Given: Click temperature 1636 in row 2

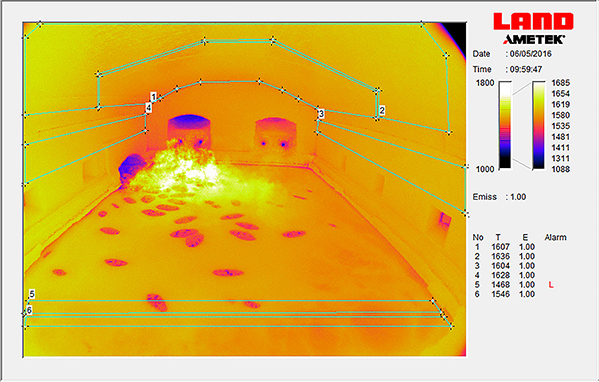Looking at the screenshot, I should (500, 256).
